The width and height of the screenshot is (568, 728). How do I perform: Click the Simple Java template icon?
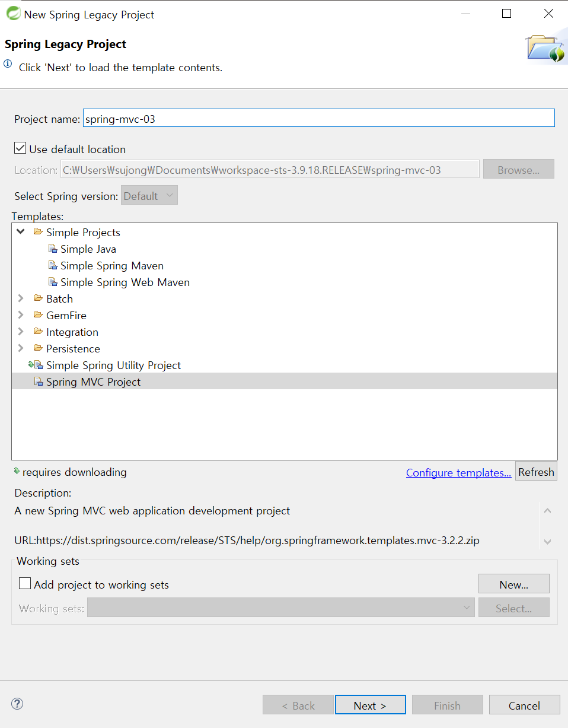(53, 249)
